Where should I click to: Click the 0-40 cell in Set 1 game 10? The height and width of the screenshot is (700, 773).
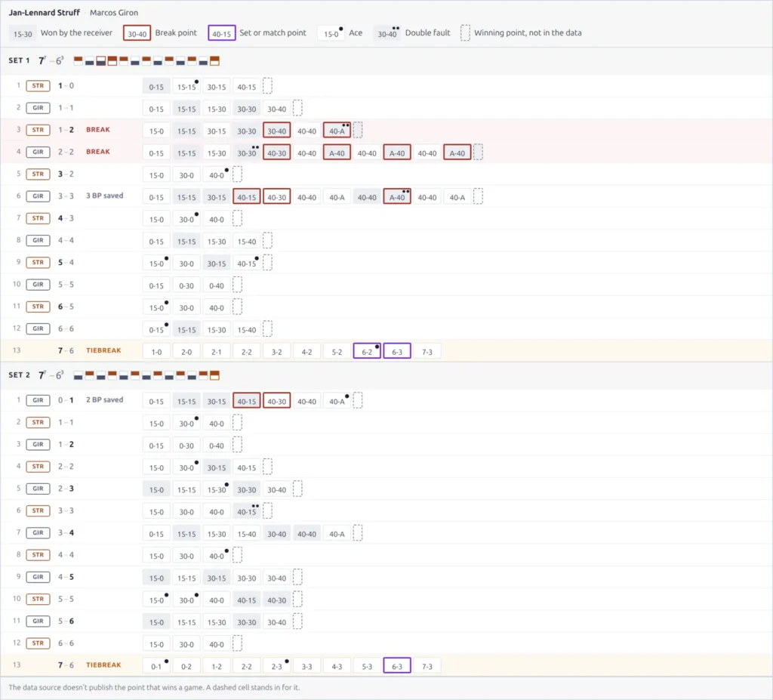pyautogui.click(x=217, y=285)
